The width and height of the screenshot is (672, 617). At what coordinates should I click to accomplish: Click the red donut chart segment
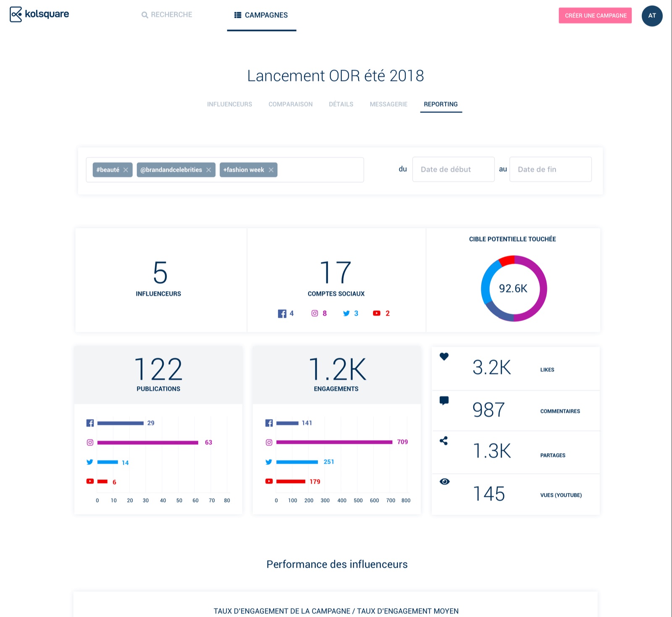pos(507,260)
